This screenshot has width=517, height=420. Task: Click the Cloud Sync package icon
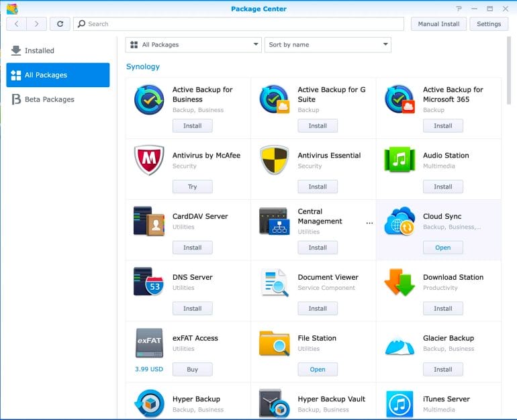click(399, 221)
